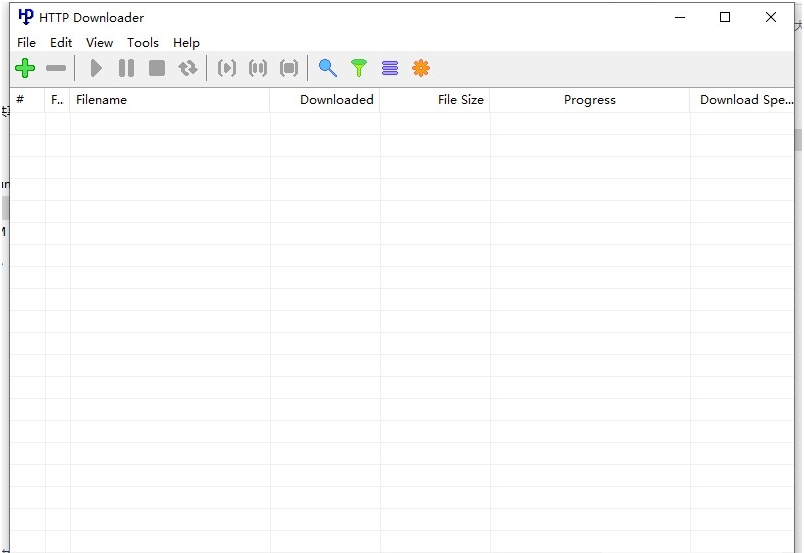This screenshot has height=553, width=804.
Task: Click the Pause All bracketed pause icon
Action: (x=258, y=68)
